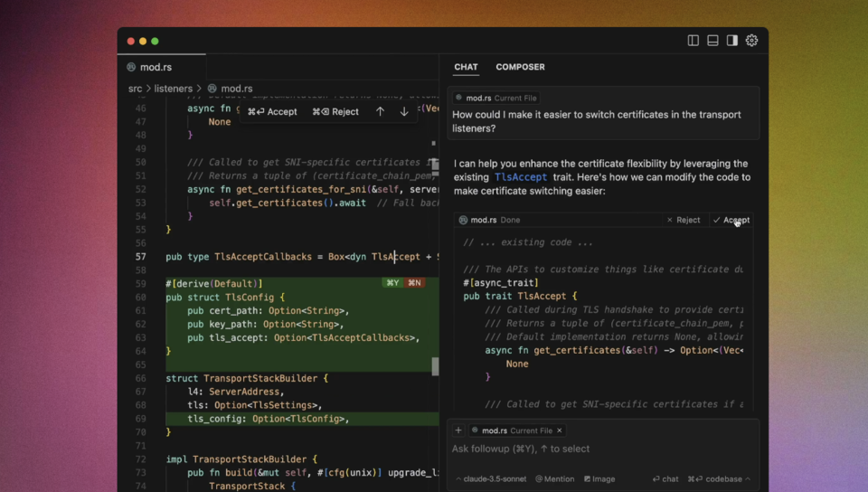Toggle the bottom panel layout icon
The height and width of the screenshot is (492, 868).
[x=712, y=41]
